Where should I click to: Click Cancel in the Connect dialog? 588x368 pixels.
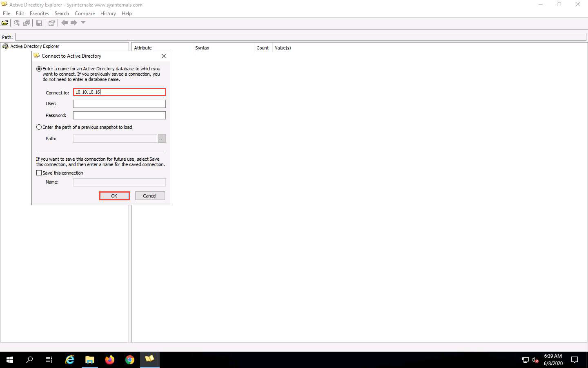coord(150,196)
